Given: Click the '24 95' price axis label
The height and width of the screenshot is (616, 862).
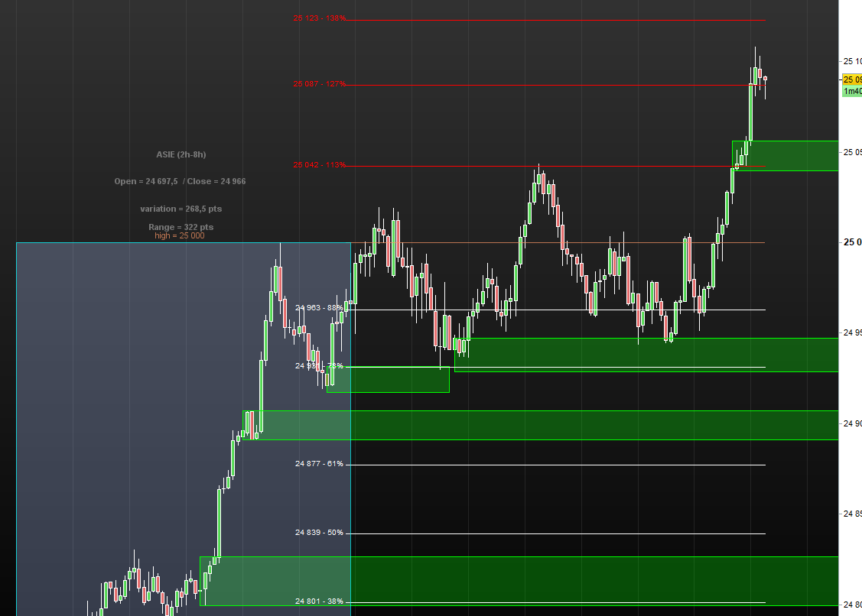Looking at the screenshot, I should point(852,332).
